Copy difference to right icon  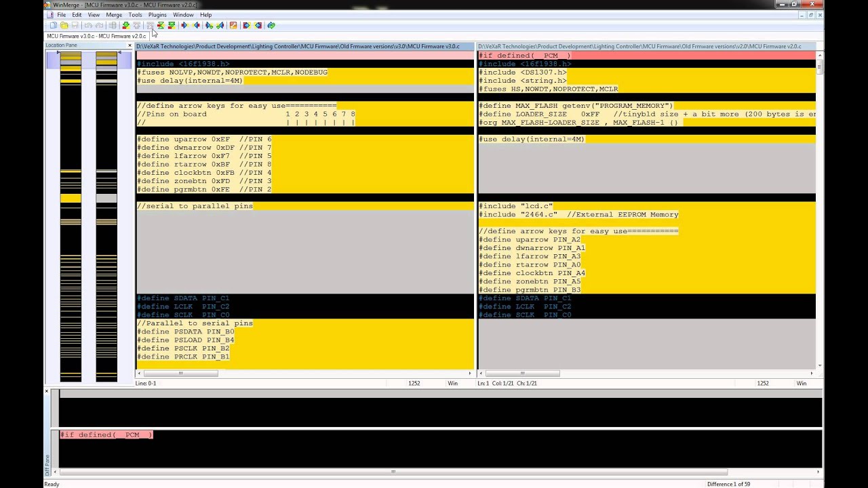pyautogui.click(x=184, y=25)
